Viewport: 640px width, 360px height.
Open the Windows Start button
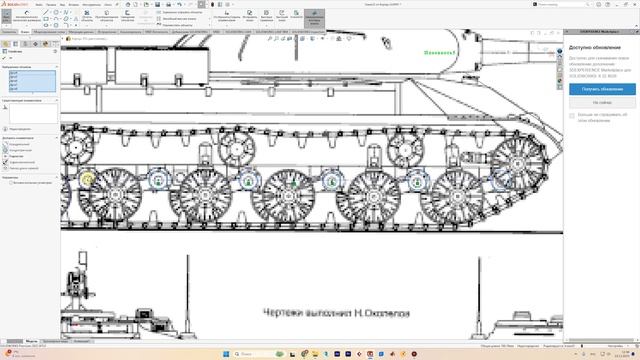[x=226, y=353]
